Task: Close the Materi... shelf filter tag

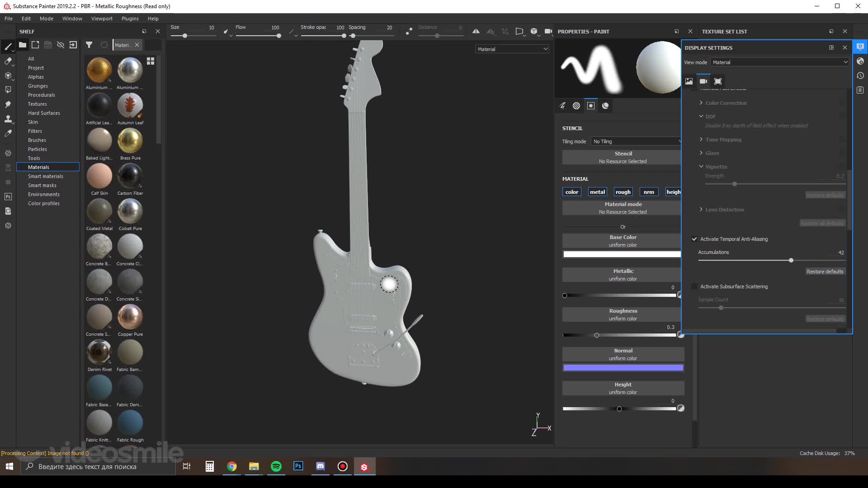Action: [x=137, y=45]
